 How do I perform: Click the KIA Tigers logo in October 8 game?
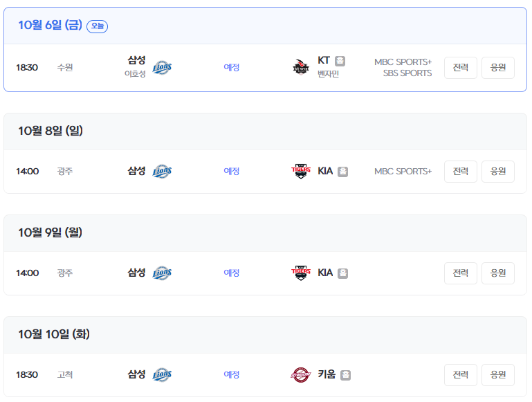302,171
